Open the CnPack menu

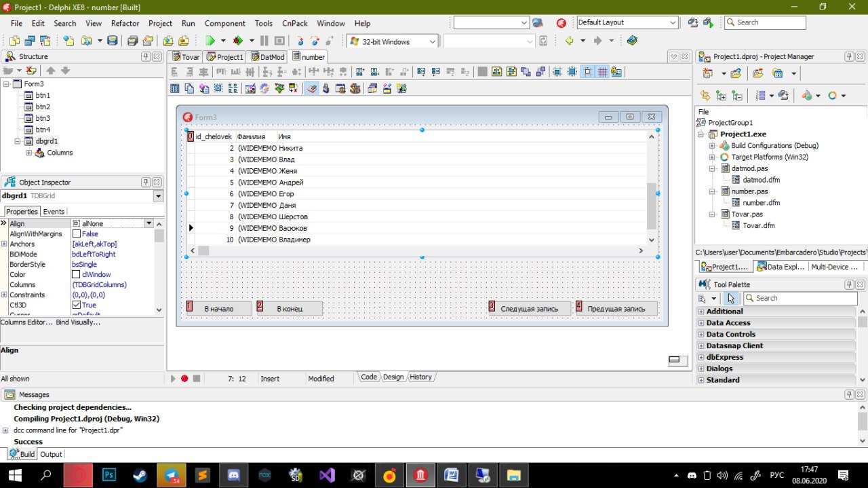(x=295, y=23)
